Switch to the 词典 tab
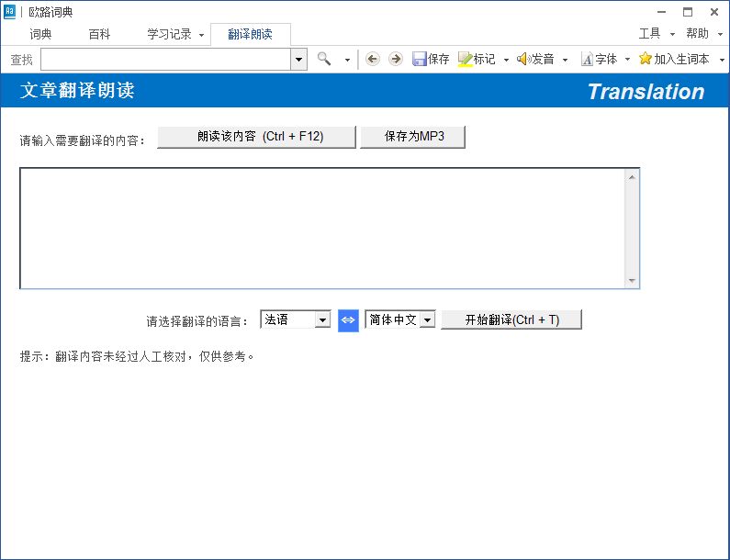The width and height of the screenshot is (730, 560). [x=40, y=34]
